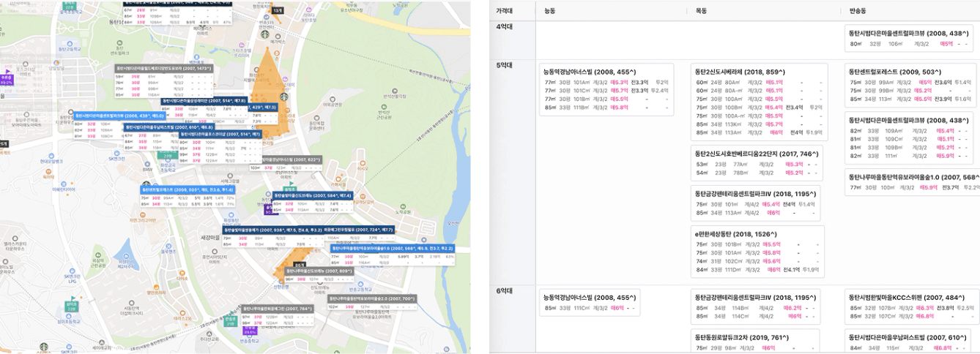Screen dimensions: 980x354
Task: Select the purple 푸른중 school badge
Action: 6,79
